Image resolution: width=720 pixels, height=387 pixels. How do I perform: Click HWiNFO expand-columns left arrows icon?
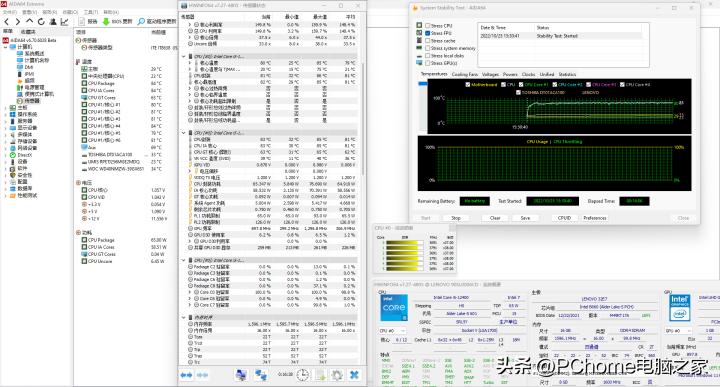pos(186,375)
